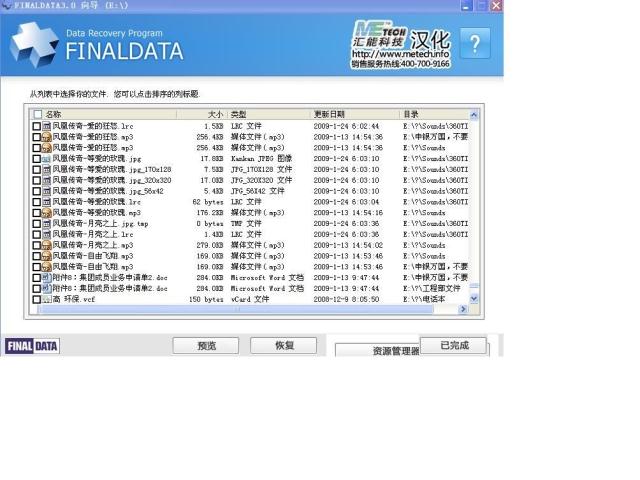The width and height of the screenshot is (640, 480).
Task: Click the horizontal scrollbar thumb
Action: (x=236, y=309)
